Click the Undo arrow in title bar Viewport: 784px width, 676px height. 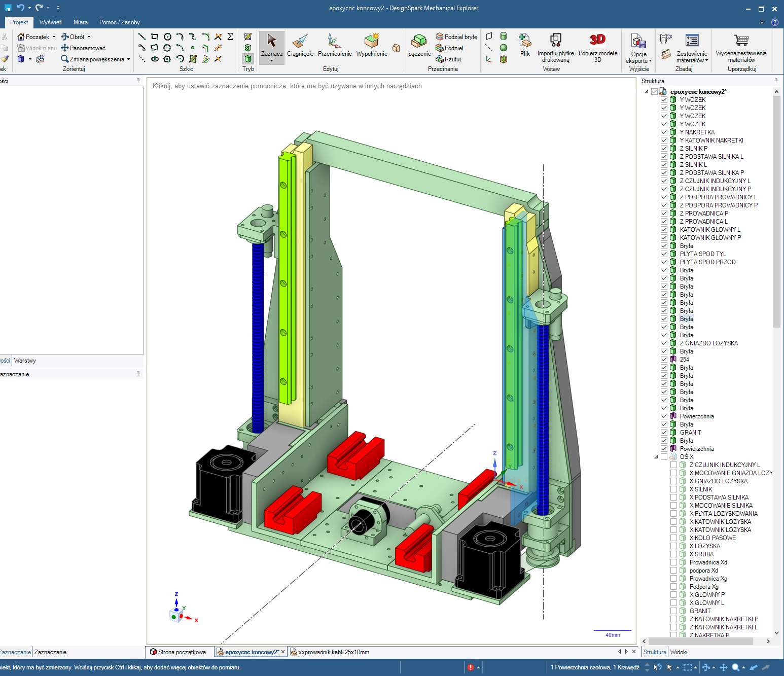[20, 8]
